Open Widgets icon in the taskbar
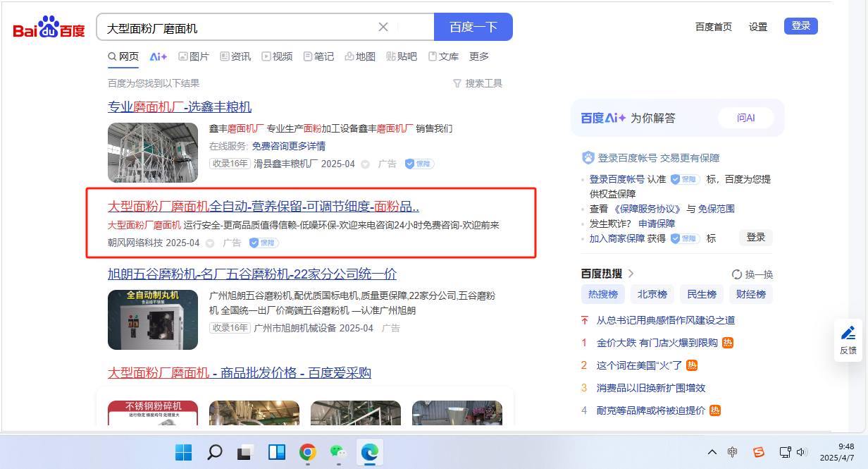Viewport: 868px width, 469px height. coord(276,452)
